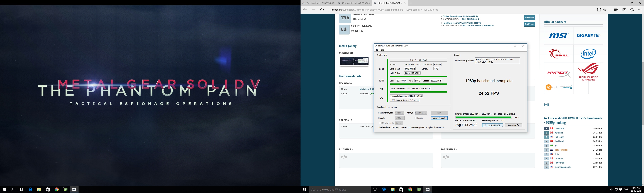Click the Edge forward arrow

point(313,10)
